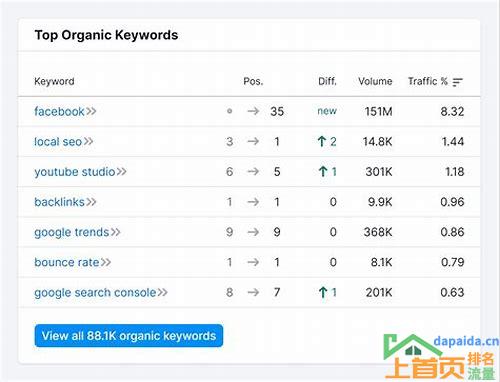Open the google search console keyword link

tap(95, 293)
